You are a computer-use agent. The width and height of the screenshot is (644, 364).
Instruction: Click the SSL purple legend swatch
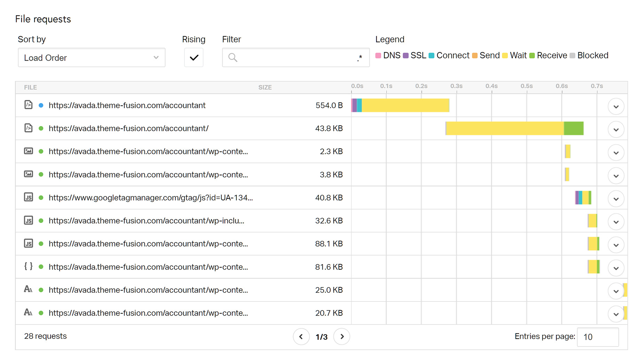pyautogui.click(x=406, y=55)
